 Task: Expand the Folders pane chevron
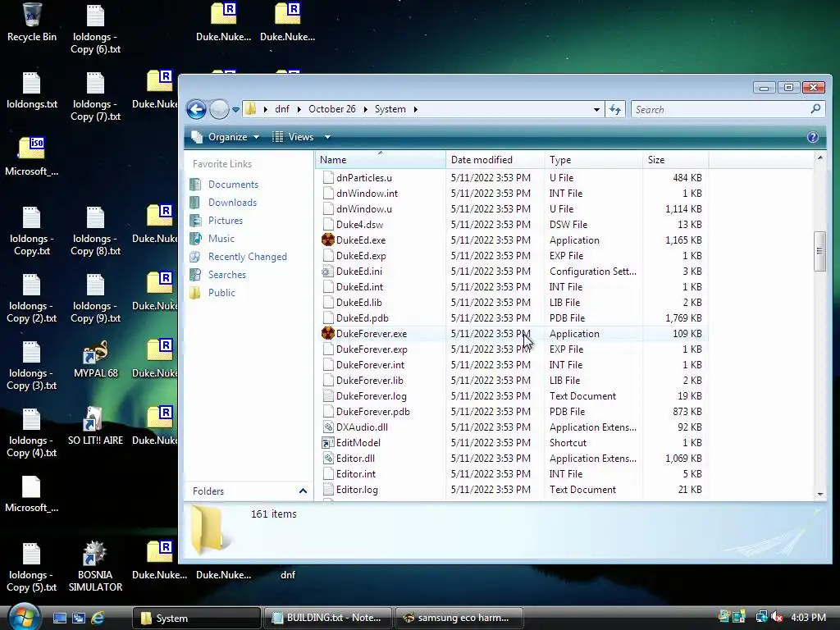coord(303,491)
